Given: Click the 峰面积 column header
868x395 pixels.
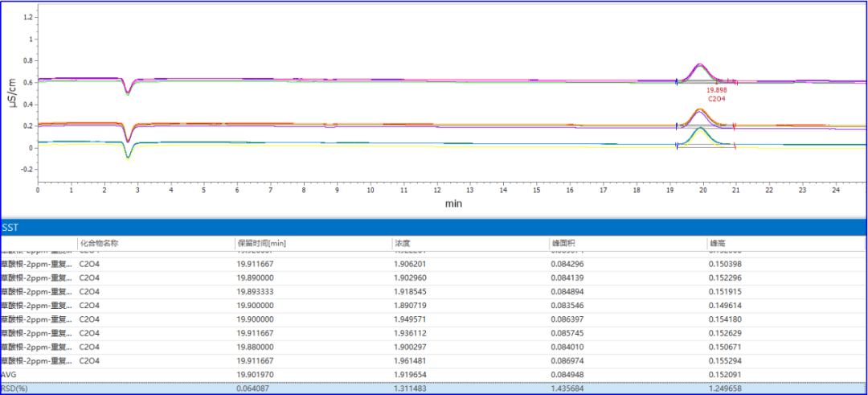Looking at the screenshot, I should pyautogui.click(x=561, y=242).
